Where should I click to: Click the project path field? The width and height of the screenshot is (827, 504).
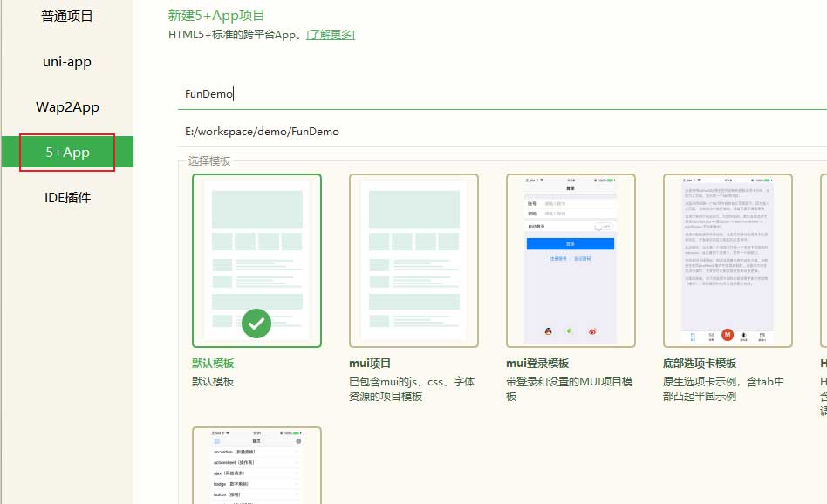[x=349, y=131]
